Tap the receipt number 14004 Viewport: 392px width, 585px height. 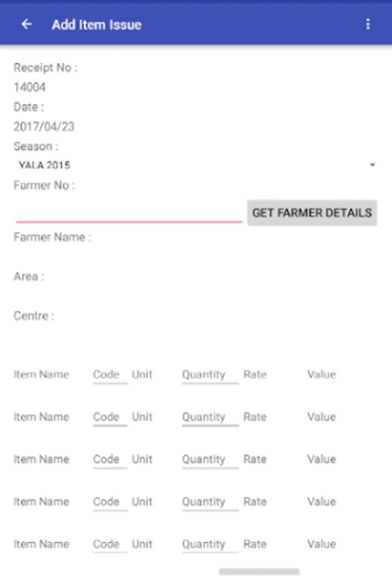click(30, 87)
